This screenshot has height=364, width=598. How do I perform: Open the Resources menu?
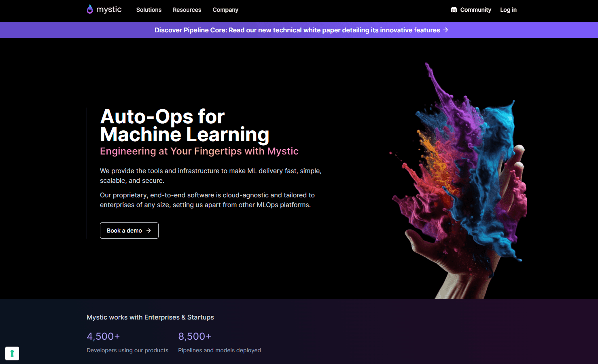tap(187, 10)
